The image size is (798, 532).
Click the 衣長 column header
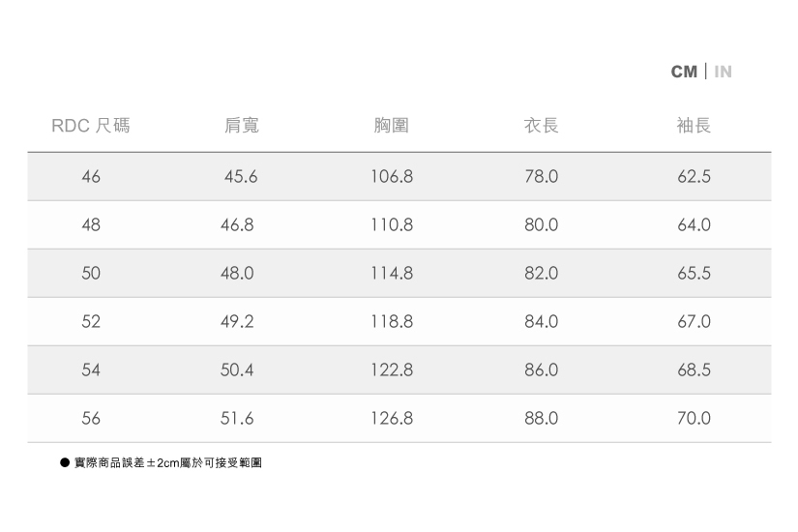pos(541,126)
